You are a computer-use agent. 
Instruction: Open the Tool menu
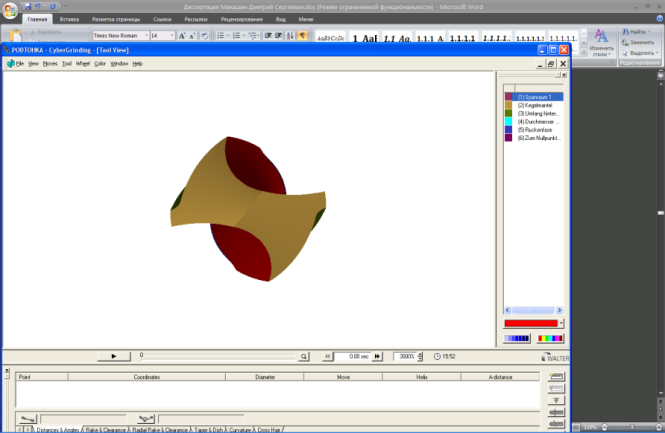tap(67, 64)
